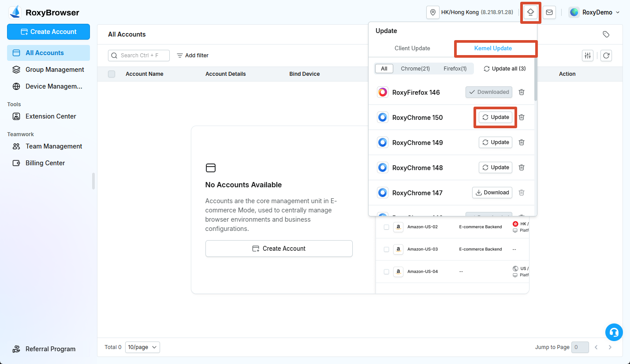Viewport: 630px width, 364px height.
Task: Click the Bind Device column header
Action: point(305,74)
